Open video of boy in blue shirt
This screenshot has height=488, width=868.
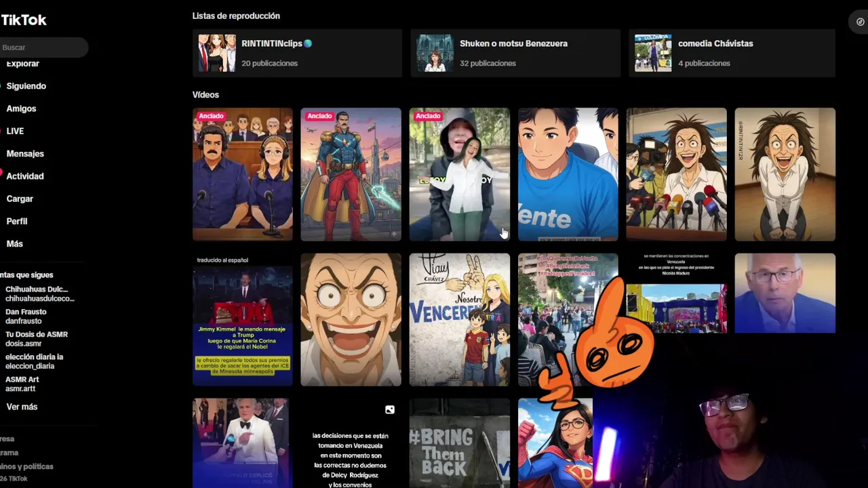coord(568,174)
